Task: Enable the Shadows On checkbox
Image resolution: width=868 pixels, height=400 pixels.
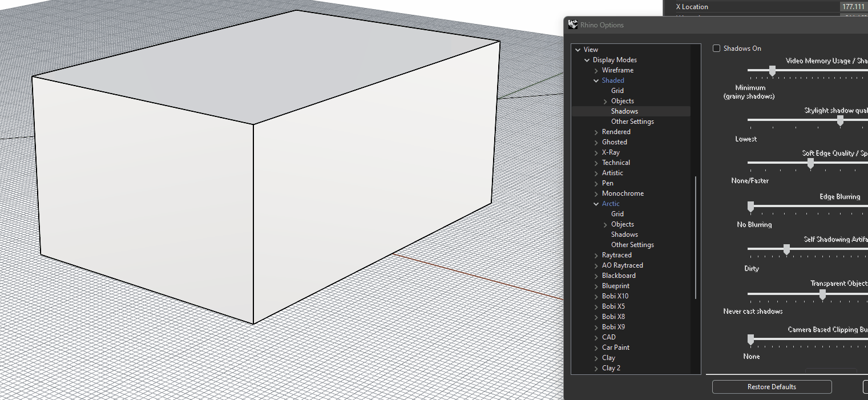Action: click(x=716, y=49)
